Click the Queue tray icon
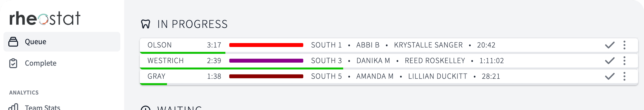The image size is (644, 110). click(x=13, y=42)
